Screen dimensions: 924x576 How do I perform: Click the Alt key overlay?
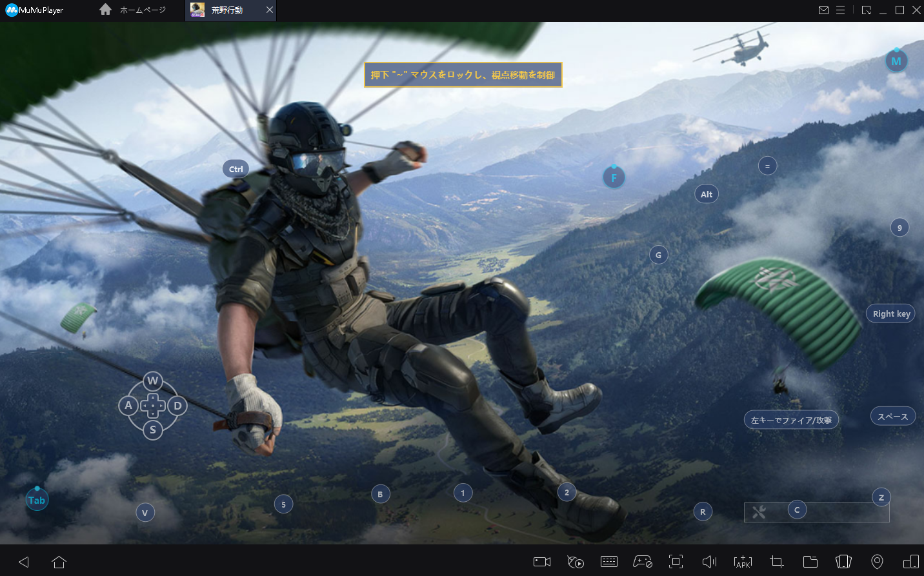707,194
